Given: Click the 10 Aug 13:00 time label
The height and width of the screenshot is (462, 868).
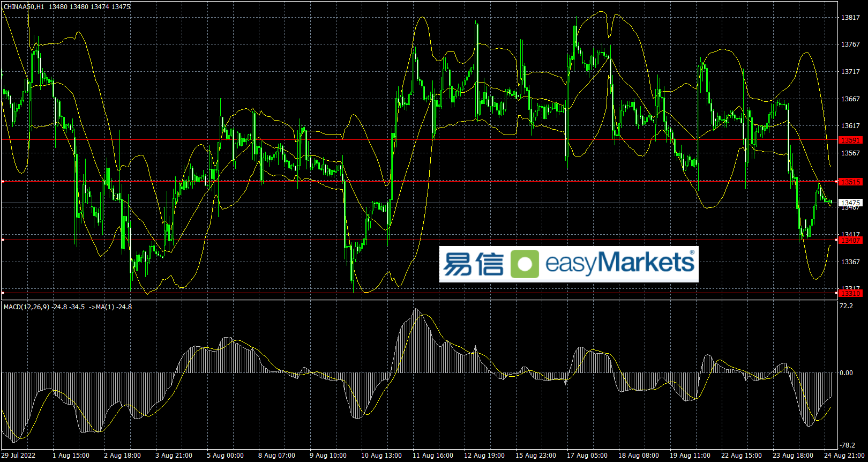Looking at the screenshot, I should click(x=381, y=455).
